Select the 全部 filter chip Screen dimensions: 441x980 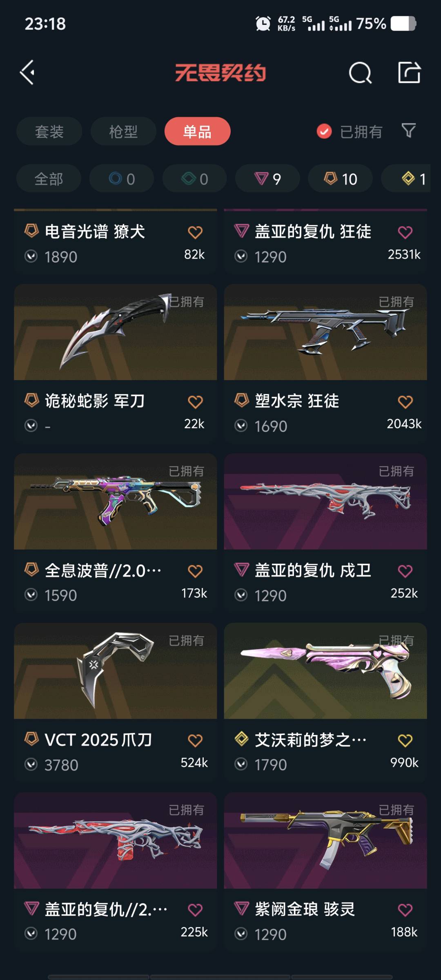coord(49,179)
